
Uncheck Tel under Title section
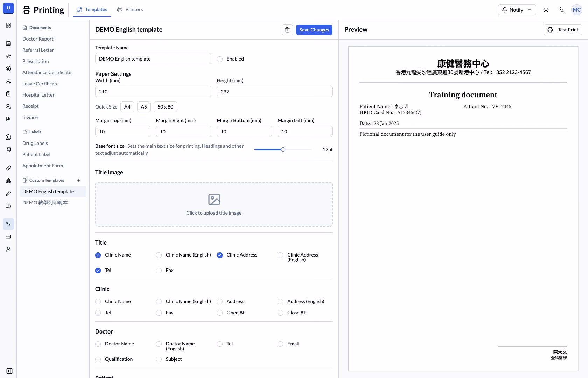(98, 271)
